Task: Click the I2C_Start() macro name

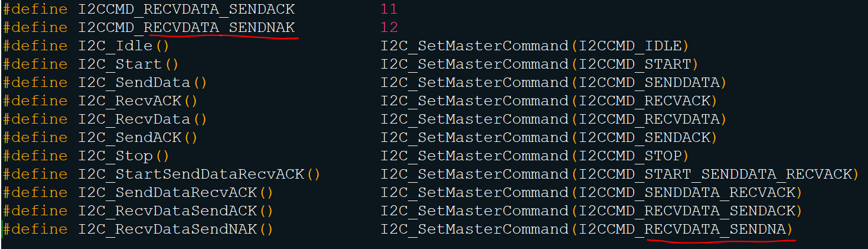Action: [x=129, y=64]
